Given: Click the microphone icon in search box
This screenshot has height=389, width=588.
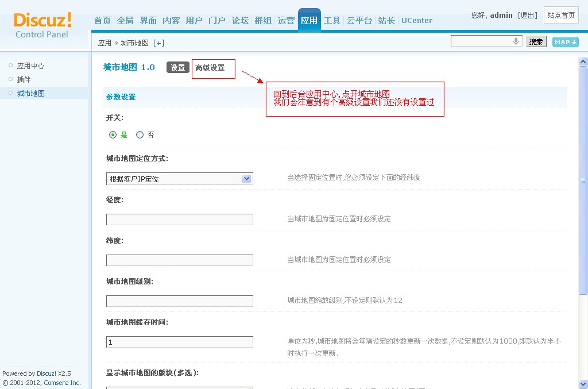Looking at the screenshot, I should click(x=516, y=41).
